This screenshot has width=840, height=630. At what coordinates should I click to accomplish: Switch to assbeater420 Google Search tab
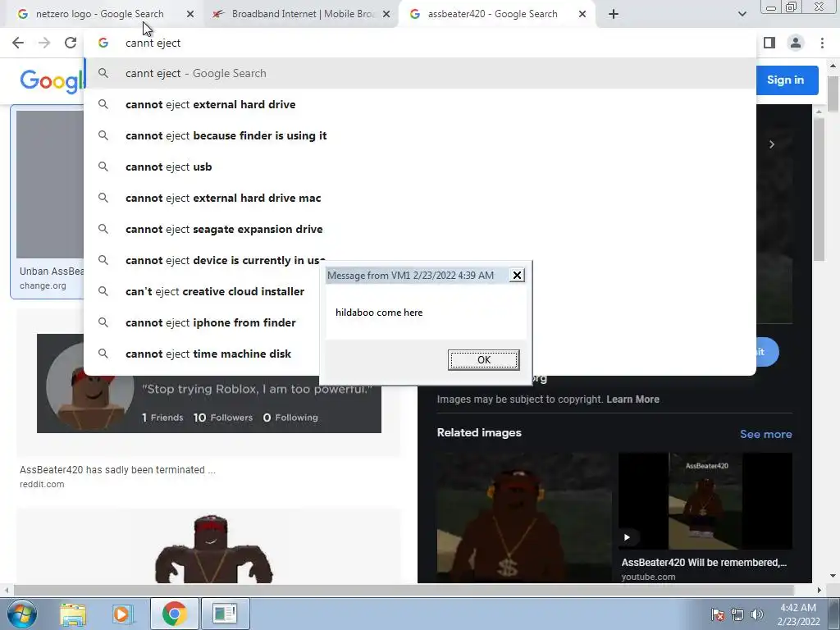coord(492,14)
